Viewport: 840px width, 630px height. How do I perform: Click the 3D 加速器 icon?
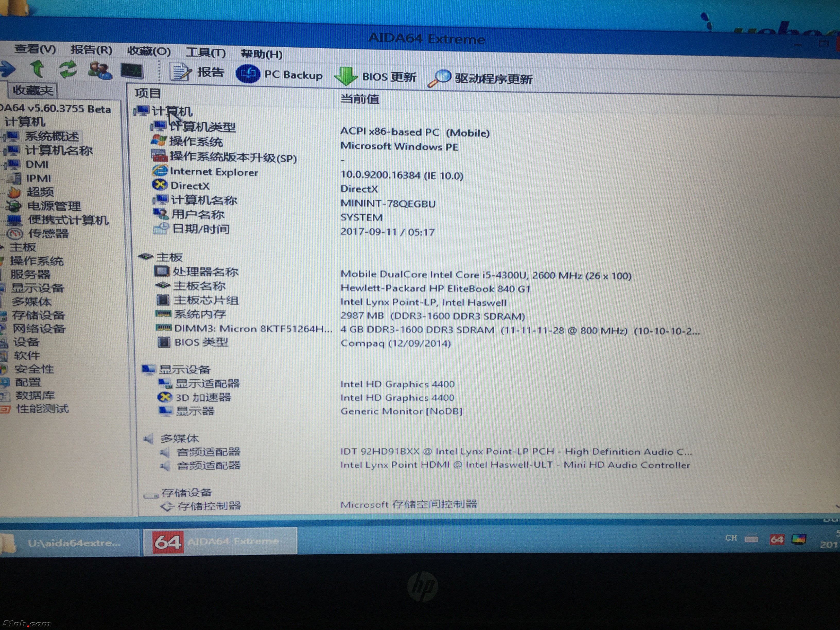click(165, 397)
